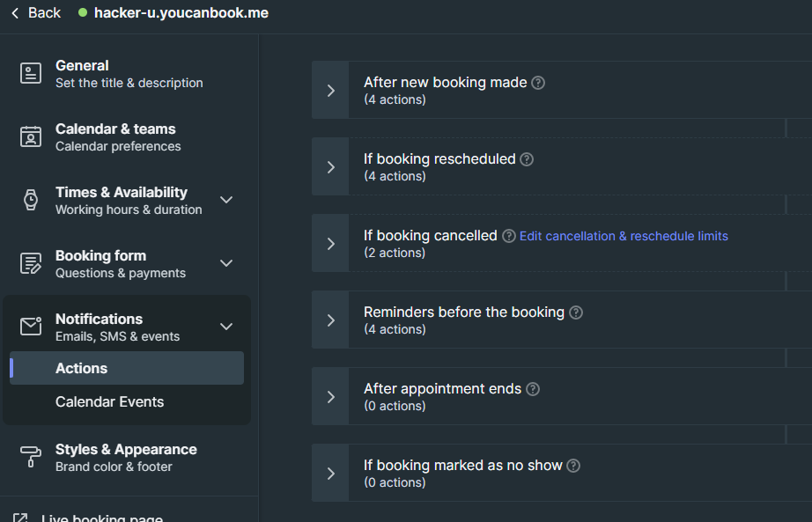Screen dimensions: 812x522
Task: Expand the Times & Availability chevron
Action: [226, 200]
